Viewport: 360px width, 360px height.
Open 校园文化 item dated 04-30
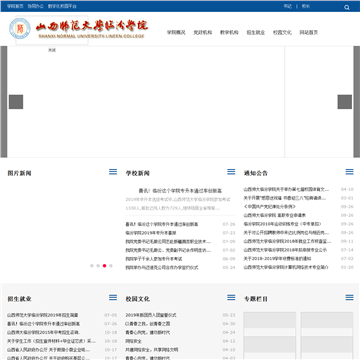(x=148, y=324)
